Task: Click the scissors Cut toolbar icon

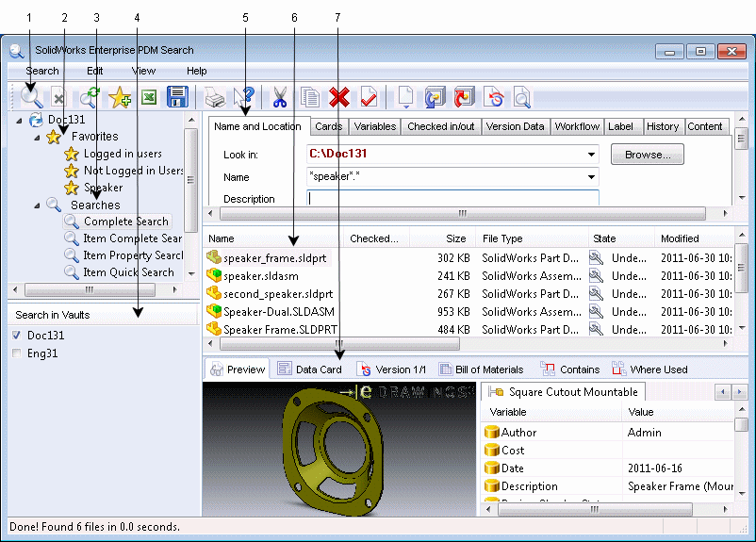Action: pyautogui.click(x=280, y=96)
